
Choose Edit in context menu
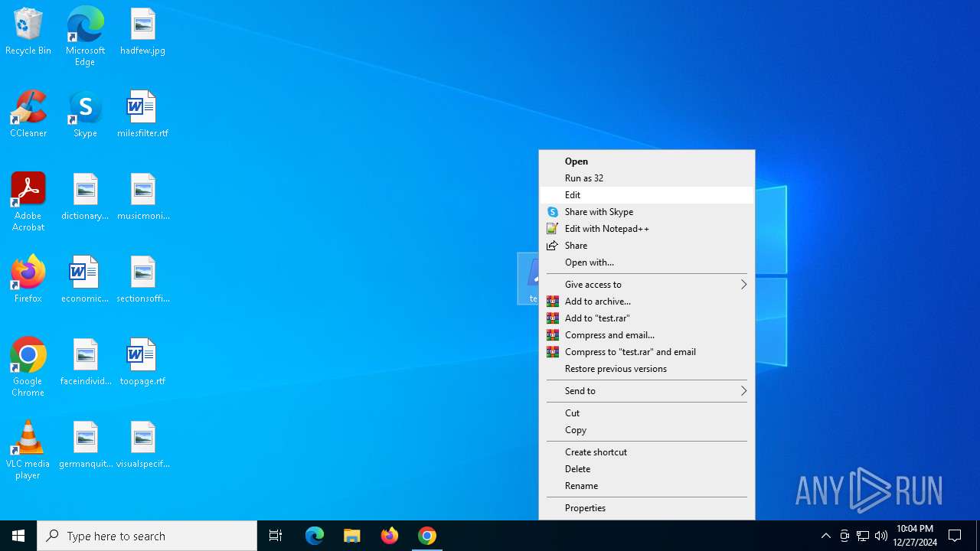[647, 195]
